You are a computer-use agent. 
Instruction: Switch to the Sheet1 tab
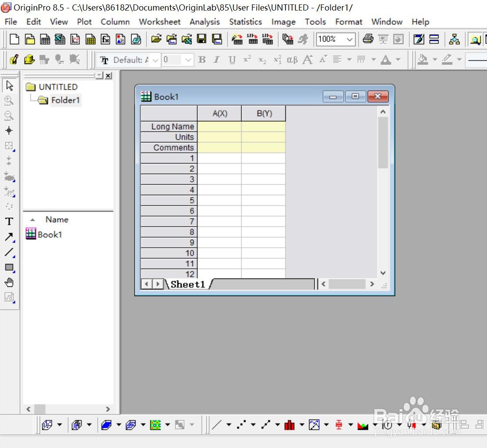coord(188,284)
